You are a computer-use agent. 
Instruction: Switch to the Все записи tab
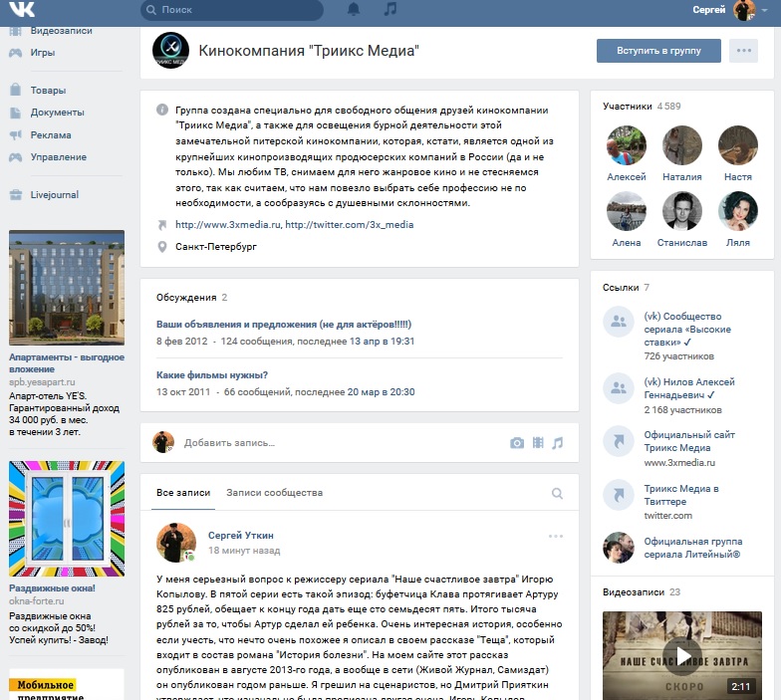pyautogui.click(x=183, y=492)
